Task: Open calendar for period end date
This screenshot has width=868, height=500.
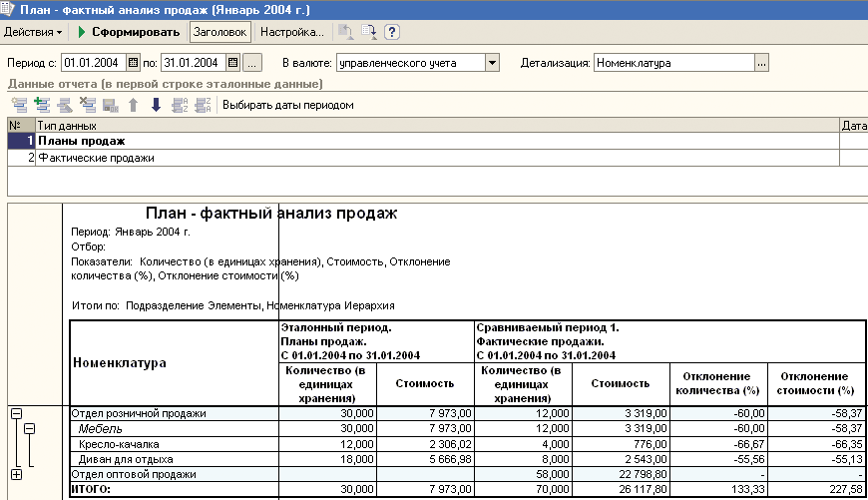Action: 232,64
